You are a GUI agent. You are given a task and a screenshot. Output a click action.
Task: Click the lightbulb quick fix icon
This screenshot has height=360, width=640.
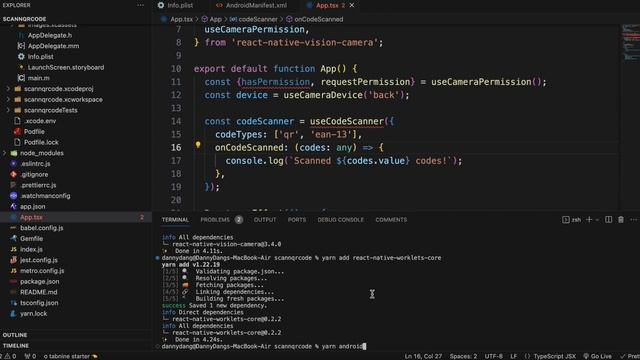pyautogui.click(x=198, y=145)
